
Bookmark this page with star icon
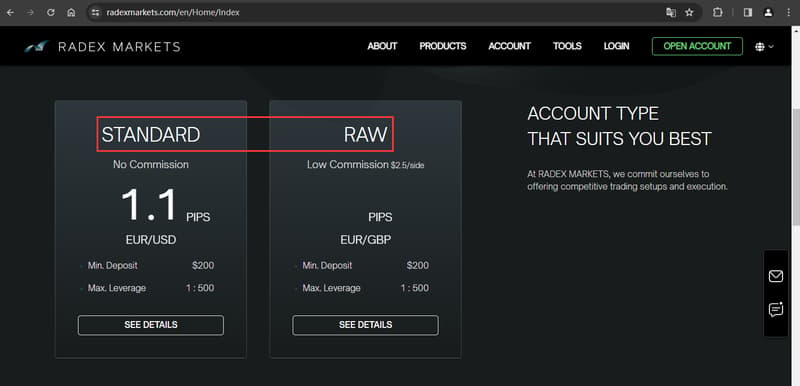689,13
